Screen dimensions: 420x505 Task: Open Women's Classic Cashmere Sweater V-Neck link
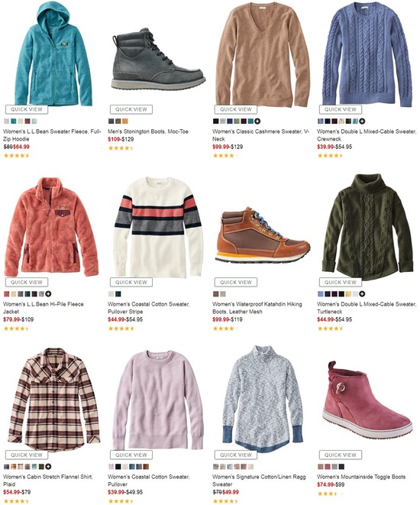click(x=260, y=135)
